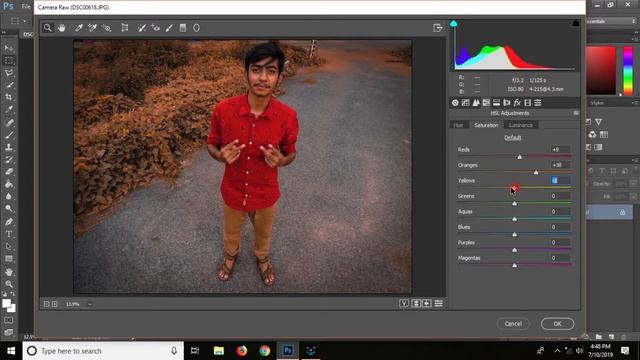Select the Transform tool in Camera Raw

pos(125,28)
